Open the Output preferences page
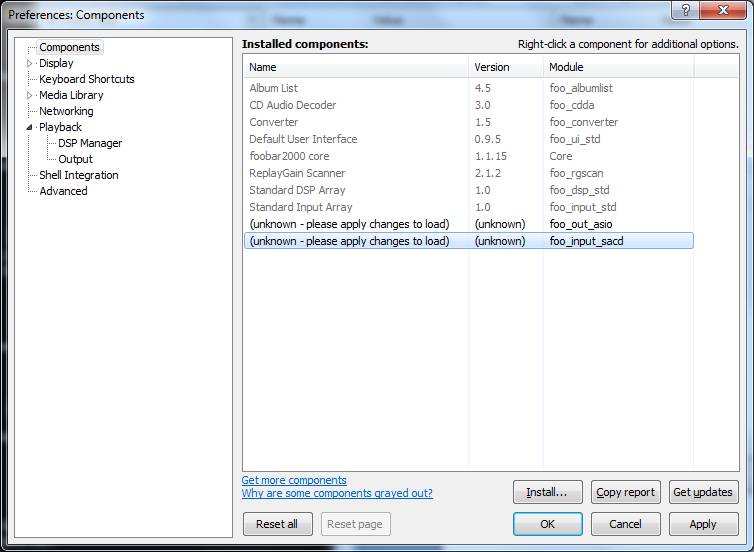Image resolution: width=754 pixels, height=552 pixels. click(x=75, y=159)
